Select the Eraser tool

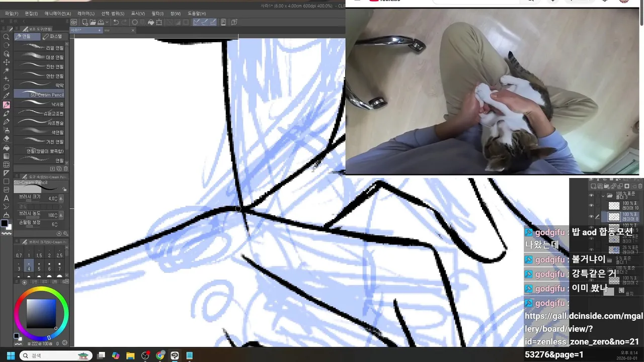(7, 139)
